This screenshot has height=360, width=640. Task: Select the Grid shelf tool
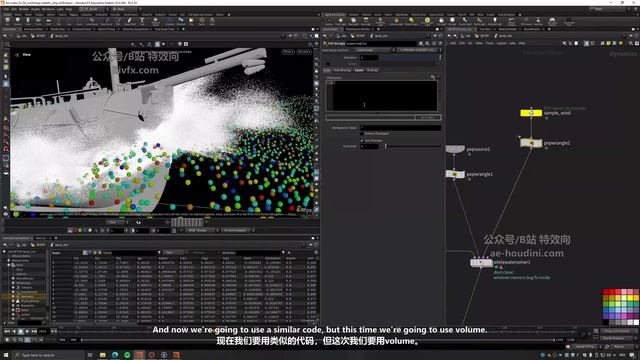click(x=48, y=21)
